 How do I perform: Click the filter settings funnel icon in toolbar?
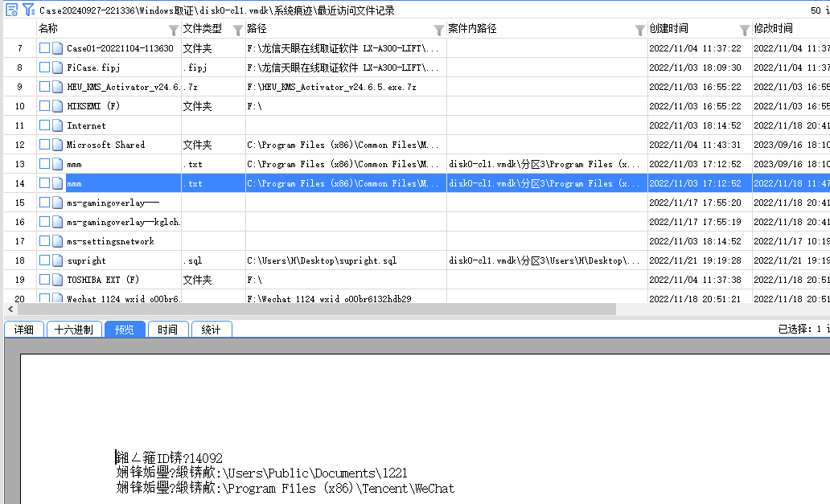28,10
